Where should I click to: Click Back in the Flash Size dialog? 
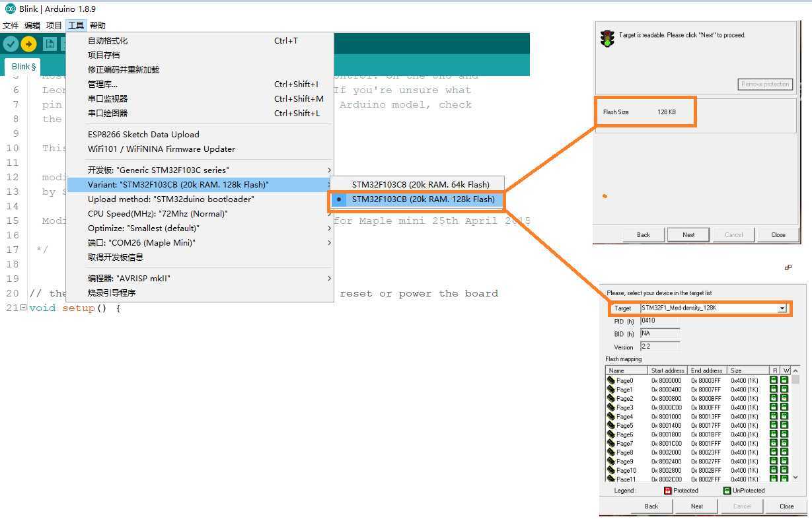[644, 234]
